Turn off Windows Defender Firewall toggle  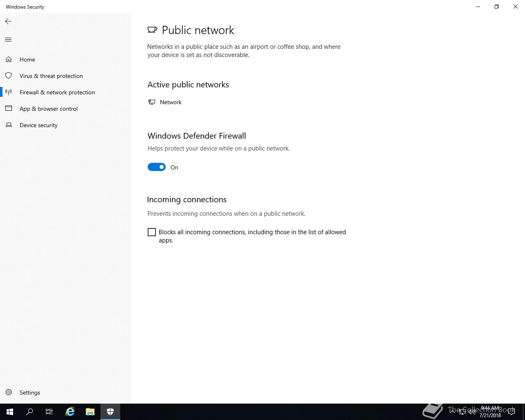(157, 167)
